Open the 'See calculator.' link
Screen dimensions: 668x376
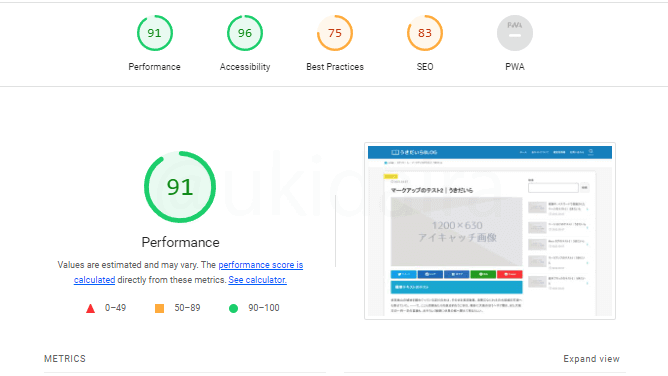[257, 280]
